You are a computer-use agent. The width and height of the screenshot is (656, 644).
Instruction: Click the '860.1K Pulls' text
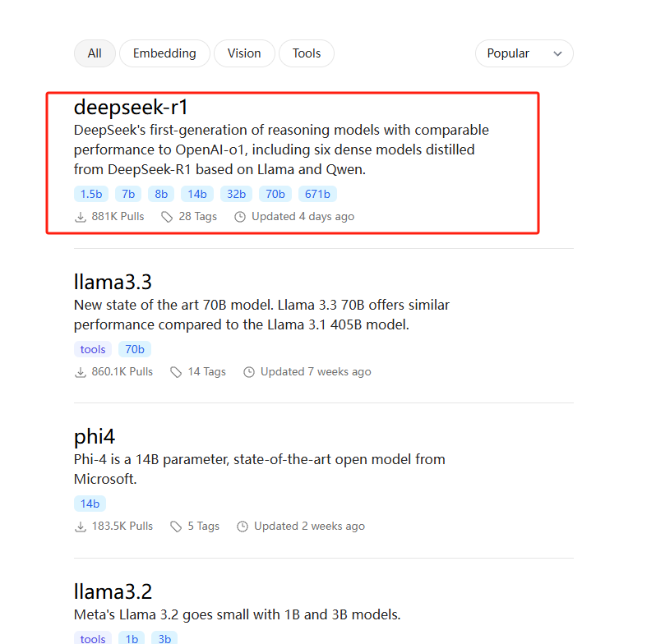tap(122, 372)
